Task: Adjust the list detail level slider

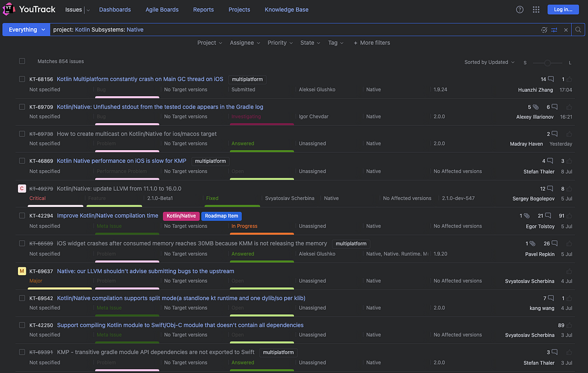Action: (547, 63)
